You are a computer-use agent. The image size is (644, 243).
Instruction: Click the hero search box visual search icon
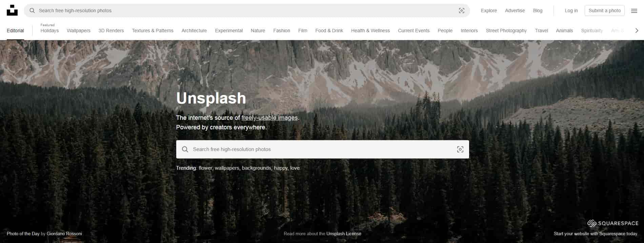(460, 149)
